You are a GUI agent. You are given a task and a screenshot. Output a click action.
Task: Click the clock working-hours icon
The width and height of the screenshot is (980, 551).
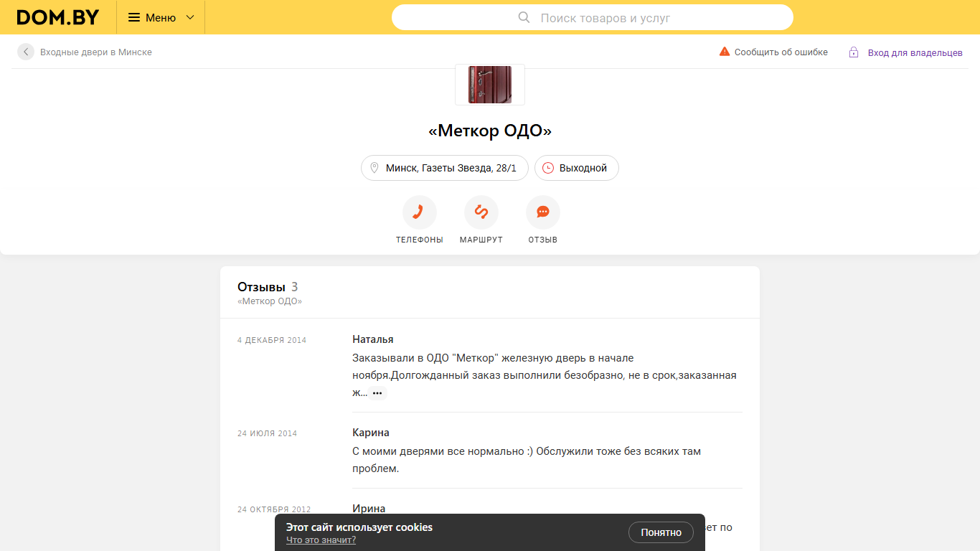(x=548, y=168)
